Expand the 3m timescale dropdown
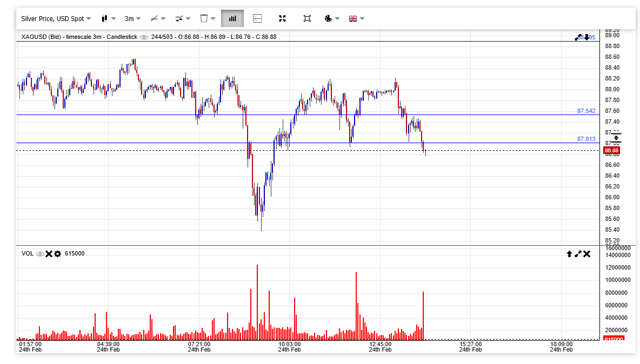 132,18
